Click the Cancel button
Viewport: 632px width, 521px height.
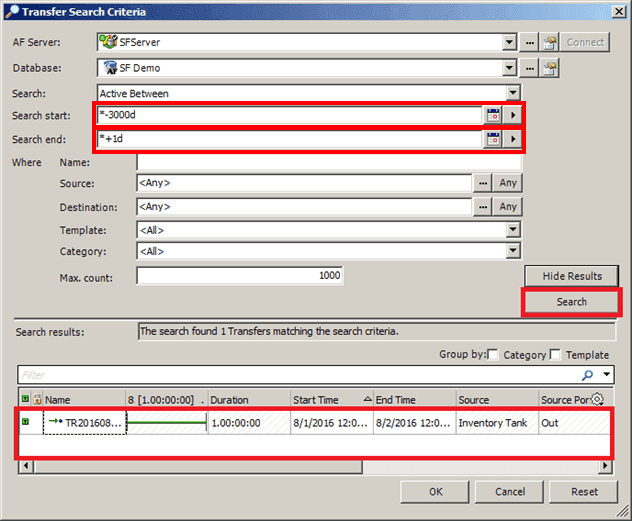point(509,492)
